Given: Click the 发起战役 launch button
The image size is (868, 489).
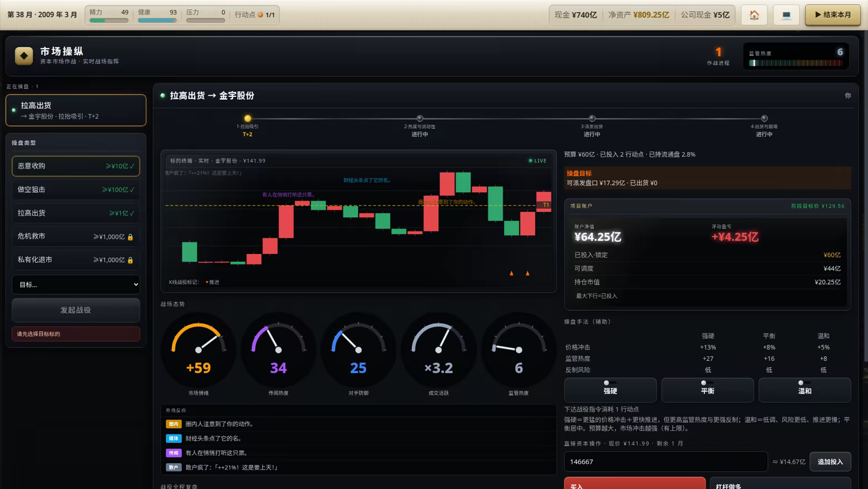Looking at the screenshot, I should pyautogui.click(x=76, y=310).
